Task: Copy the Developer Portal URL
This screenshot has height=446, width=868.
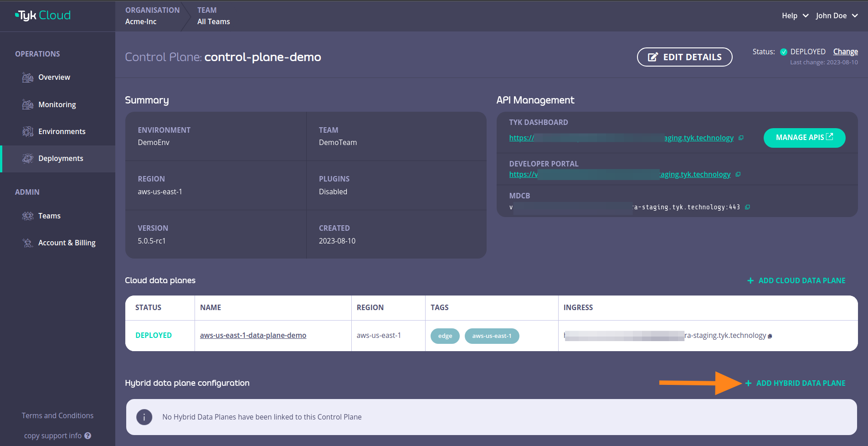Action: pyautogui.click(x=738, y=174)
